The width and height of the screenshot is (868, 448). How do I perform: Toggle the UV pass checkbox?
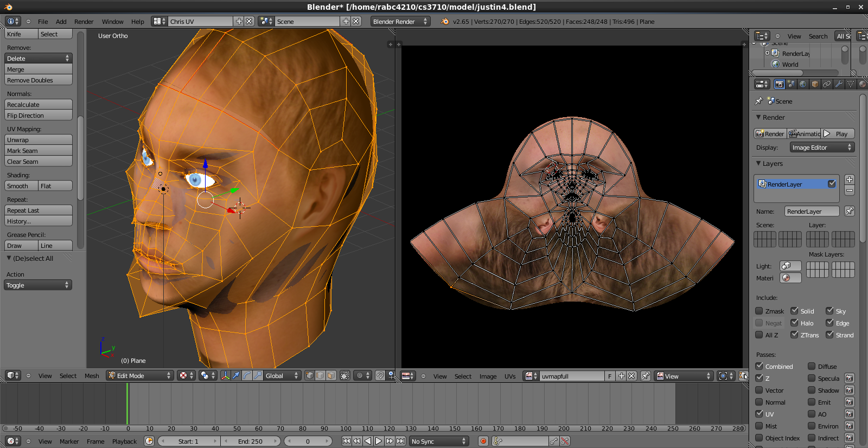tap(759, 414)
